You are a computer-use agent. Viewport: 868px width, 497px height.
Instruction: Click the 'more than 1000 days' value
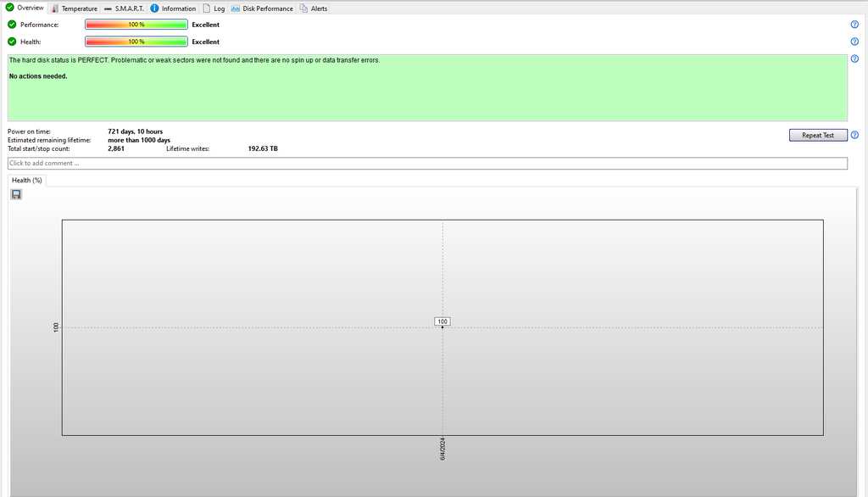(139, 140)
